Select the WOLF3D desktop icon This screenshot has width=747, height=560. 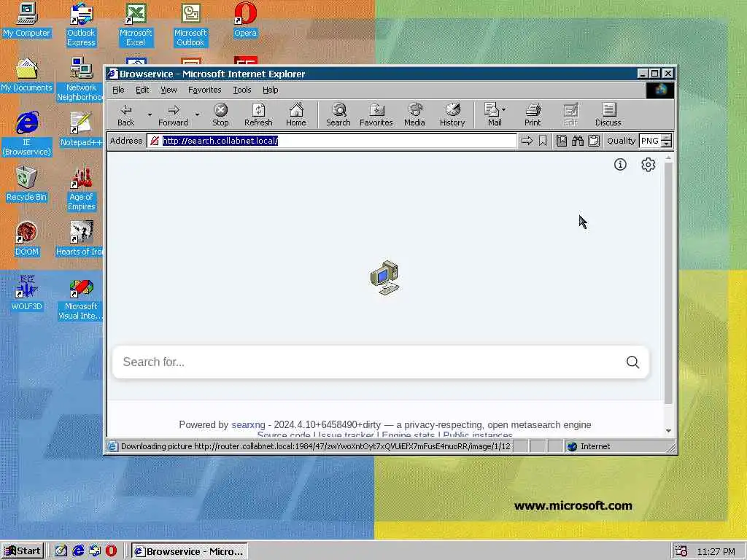(26, 294)
